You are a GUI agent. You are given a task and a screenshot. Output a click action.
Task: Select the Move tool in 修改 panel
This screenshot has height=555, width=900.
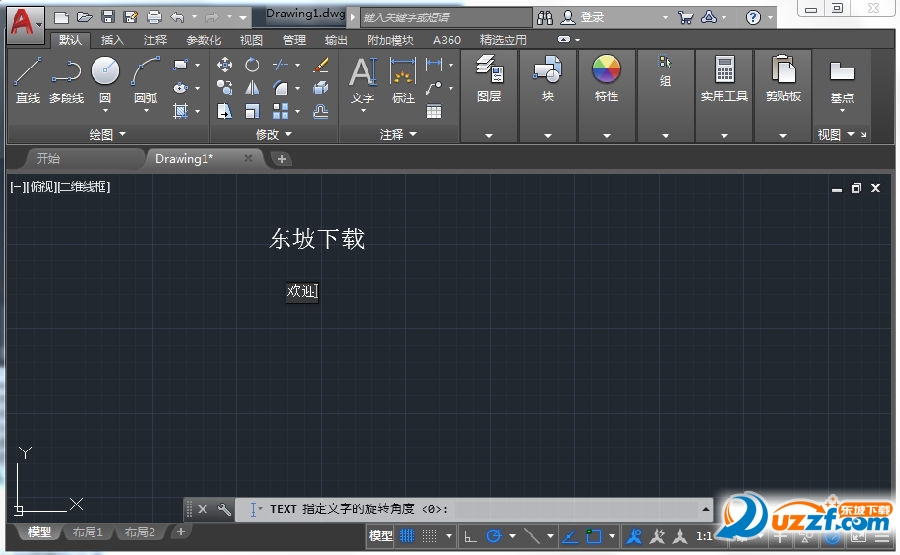coord(224,65)
